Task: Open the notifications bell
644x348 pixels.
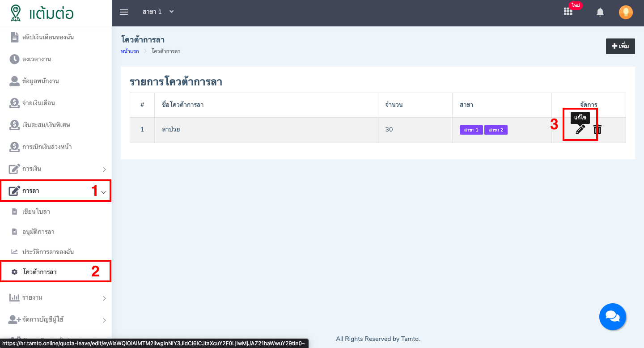Action: click(x=600, y=12)
